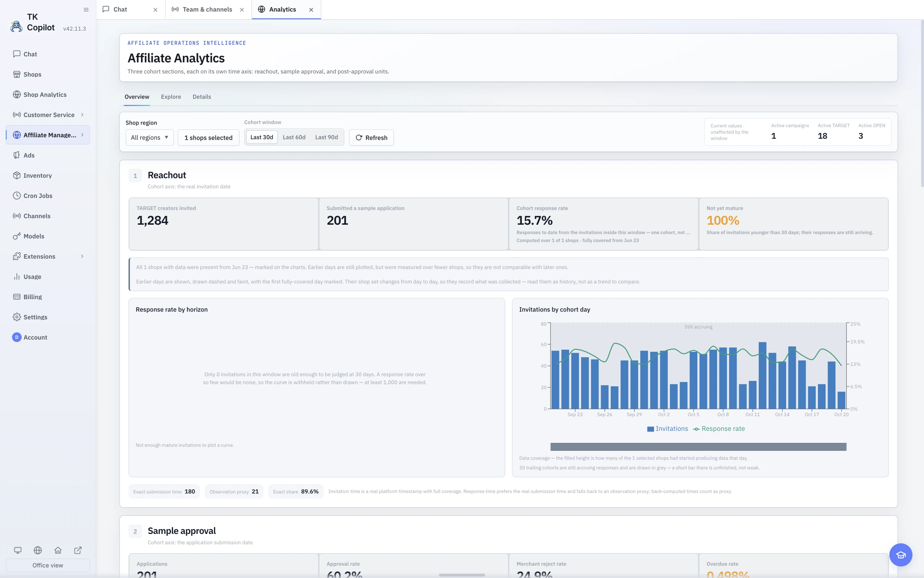Open Usage sidebar item
This screenshot has width=924, height=578.
(x=48, y=277)
